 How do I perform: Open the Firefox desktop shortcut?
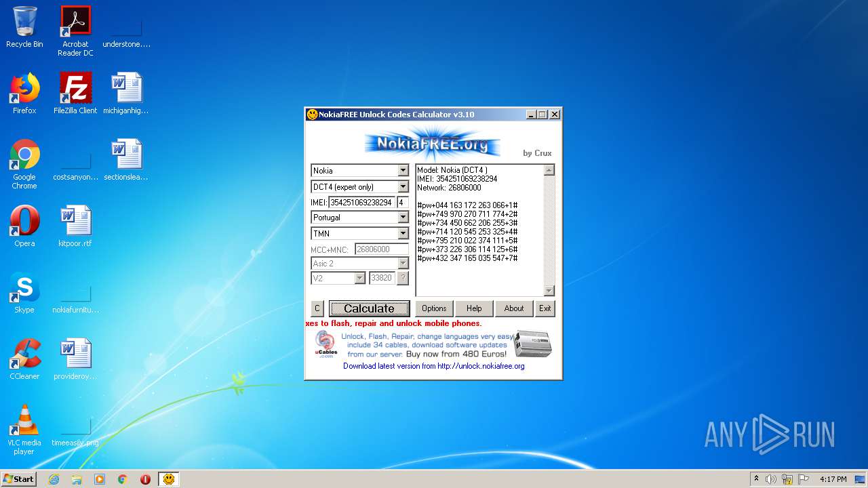24,94
